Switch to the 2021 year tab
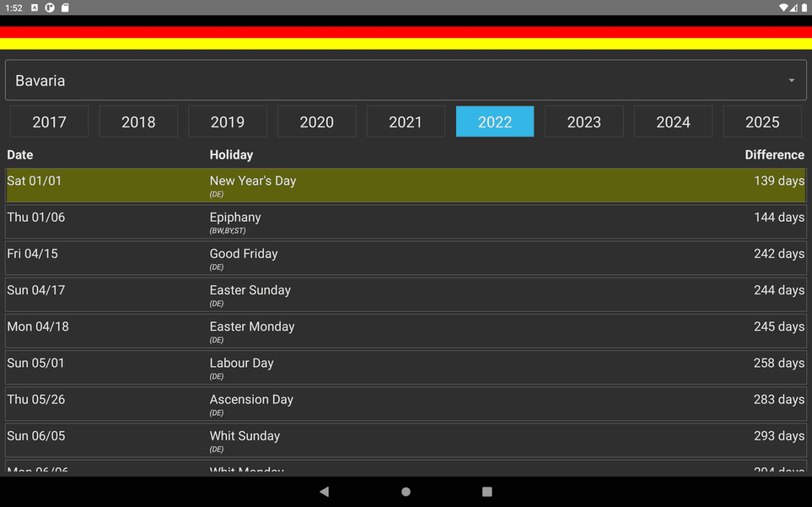812x507 pixels. coord(406,121)
